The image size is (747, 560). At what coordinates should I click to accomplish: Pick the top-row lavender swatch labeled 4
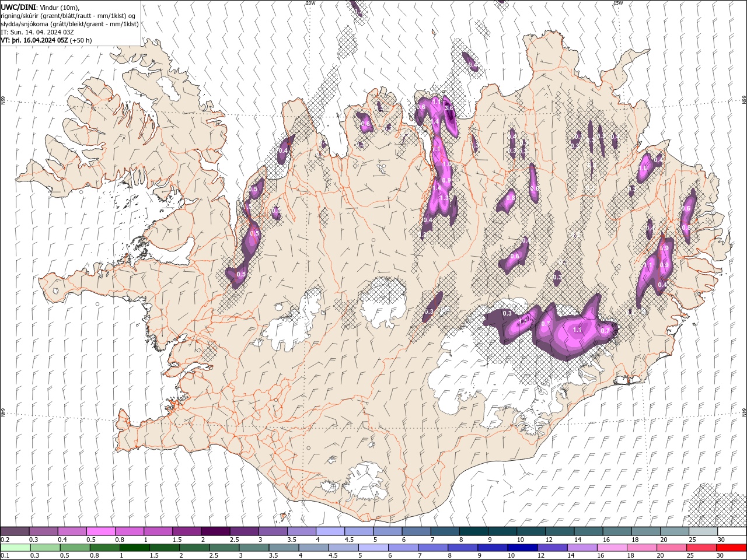click(330, 531)
